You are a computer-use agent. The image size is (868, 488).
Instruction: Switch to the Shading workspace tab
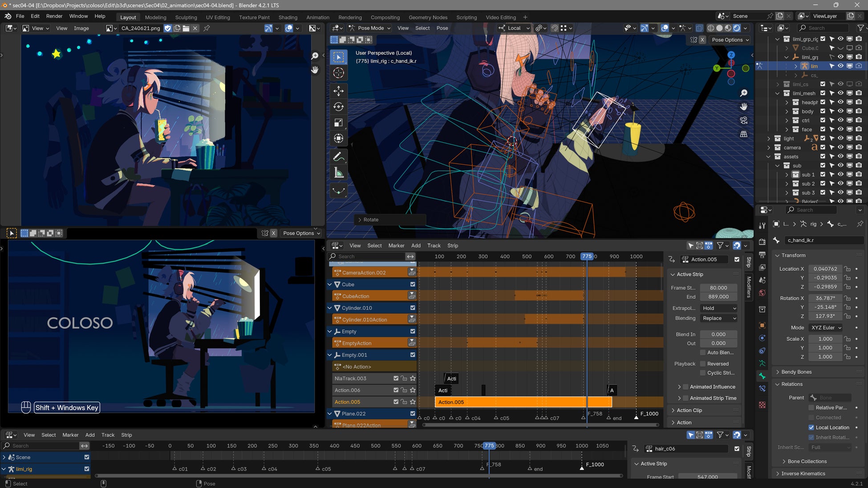coord(288,17)
